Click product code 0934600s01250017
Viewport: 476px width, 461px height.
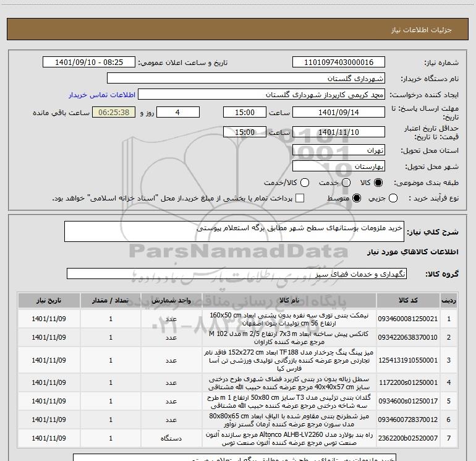tap(408, 401)
